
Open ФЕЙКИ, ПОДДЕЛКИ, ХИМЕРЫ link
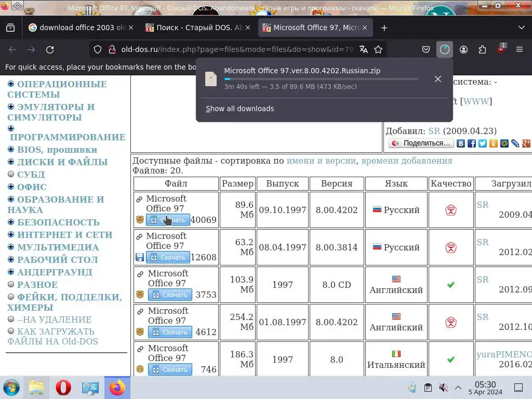(x=64, y=302)
